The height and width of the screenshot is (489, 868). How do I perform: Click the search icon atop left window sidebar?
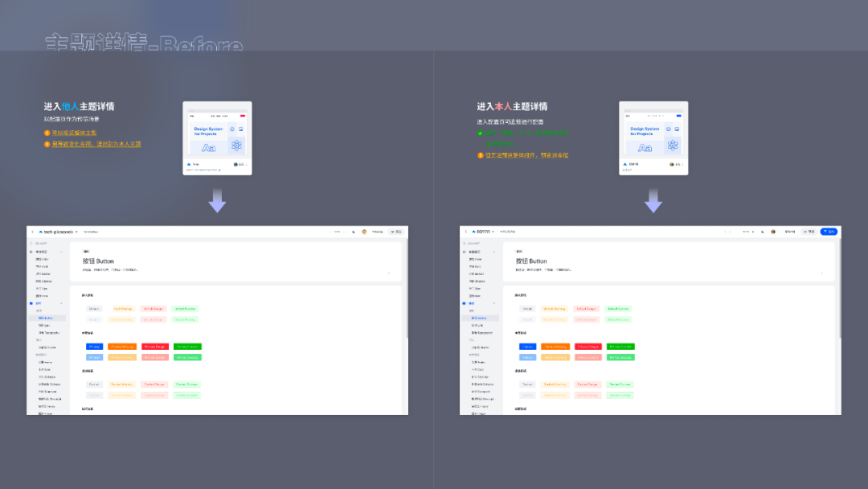(x=31, y=243)
